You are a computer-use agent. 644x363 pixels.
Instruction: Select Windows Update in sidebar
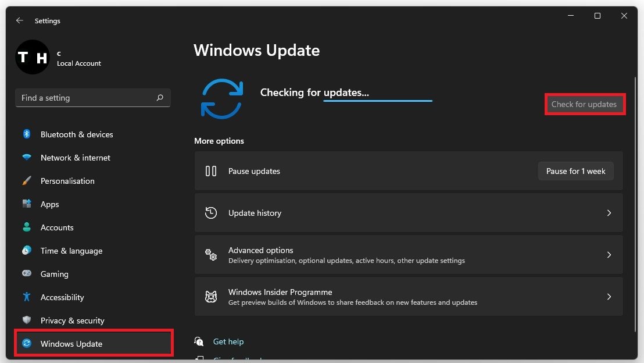pyautogui.click(x=94, y=343)
